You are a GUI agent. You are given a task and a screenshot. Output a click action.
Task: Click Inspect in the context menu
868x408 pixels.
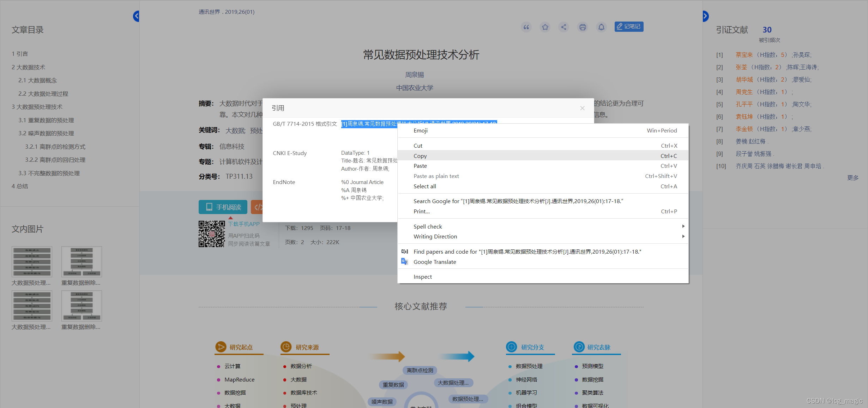pos(422,277)
